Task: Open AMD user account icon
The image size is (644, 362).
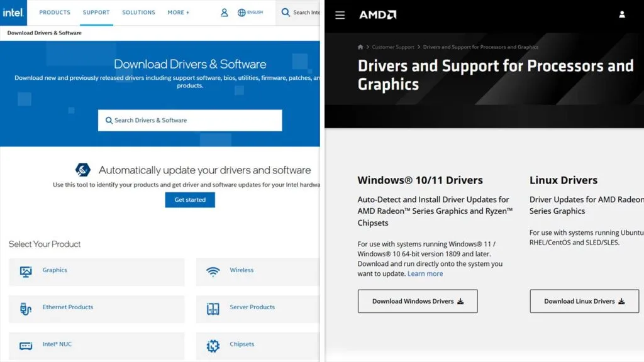Action: [x=622, y=15]
